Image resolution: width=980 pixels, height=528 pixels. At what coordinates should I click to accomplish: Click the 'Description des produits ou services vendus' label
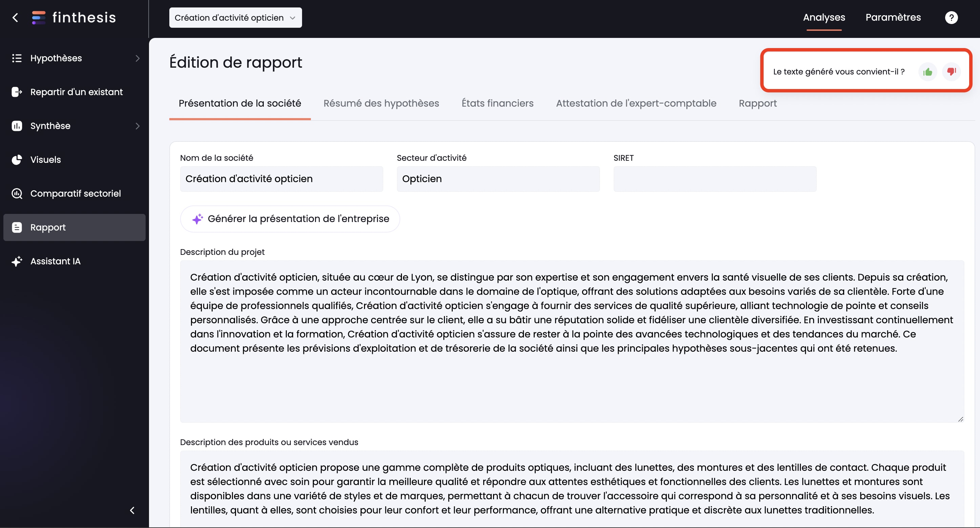(269, 442)
